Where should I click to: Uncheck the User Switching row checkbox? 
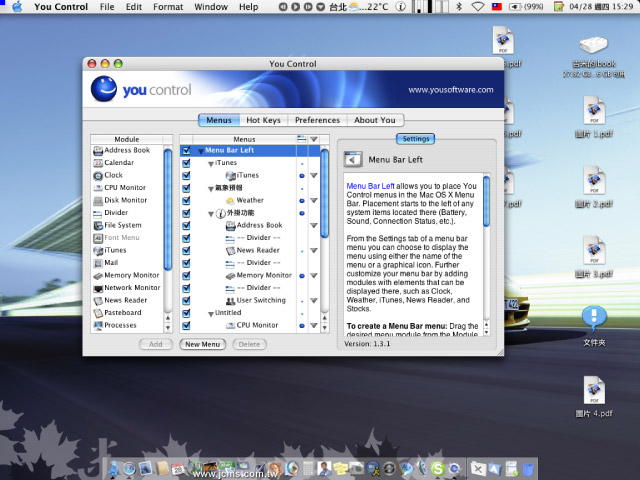pos(186,300)
